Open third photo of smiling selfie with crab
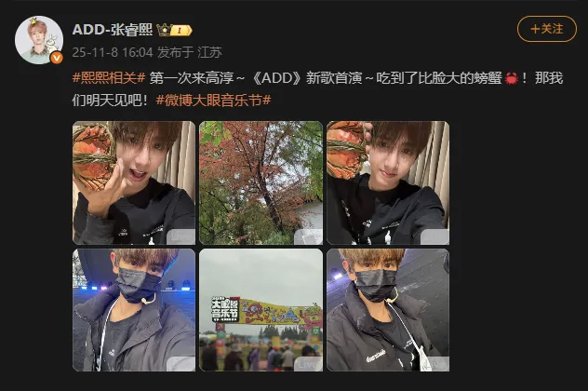The image size is (588, 391). [x=388, y=182]
